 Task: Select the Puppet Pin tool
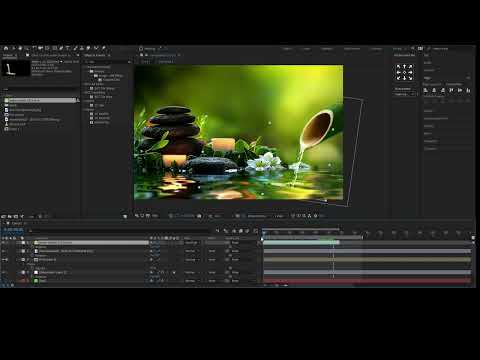pos(104,48)
